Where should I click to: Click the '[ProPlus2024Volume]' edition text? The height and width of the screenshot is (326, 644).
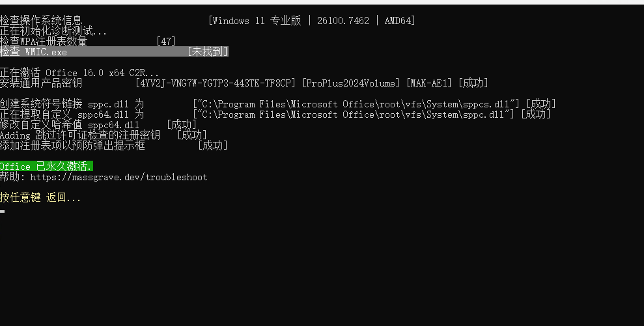(x=351, y=83)
